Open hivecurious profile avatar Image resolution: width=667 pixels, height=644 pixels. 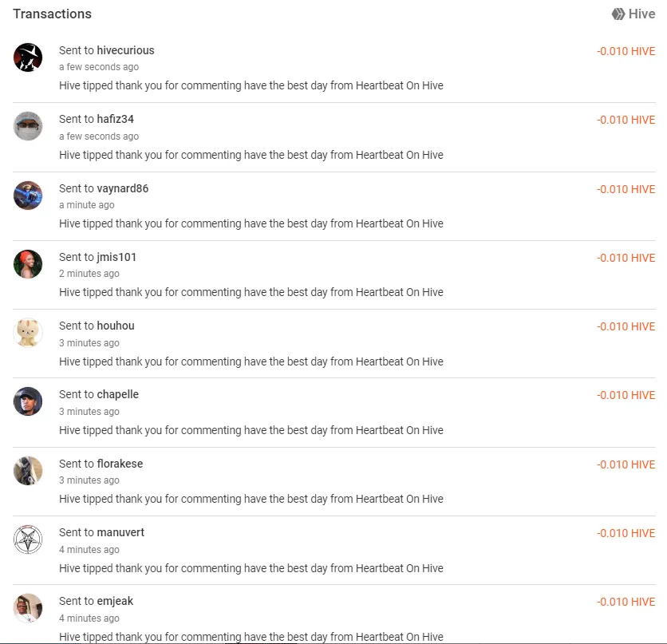(28, 57)
